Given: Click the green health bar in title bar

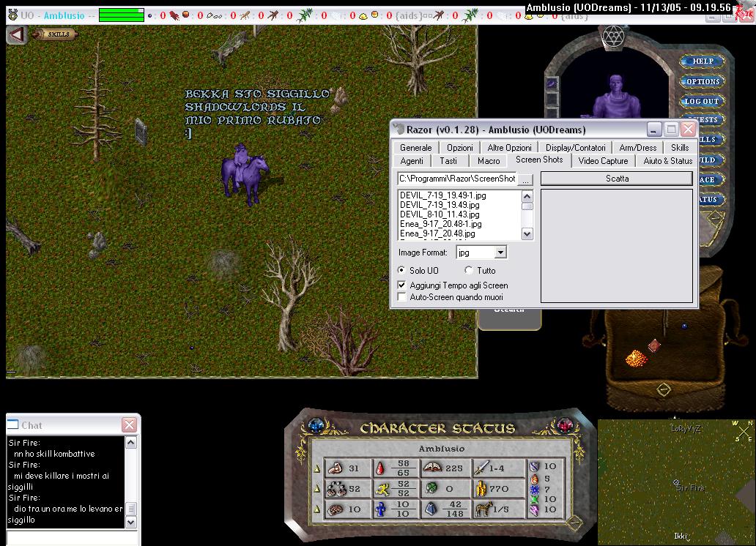Looking at the screenshot, I should point(122,15).
